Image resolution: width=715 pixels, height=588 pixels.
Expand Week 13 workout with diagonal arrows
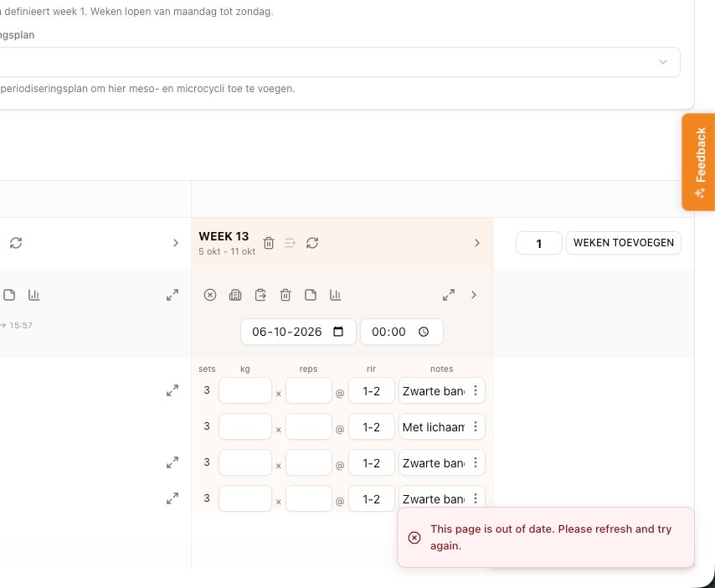449,295
